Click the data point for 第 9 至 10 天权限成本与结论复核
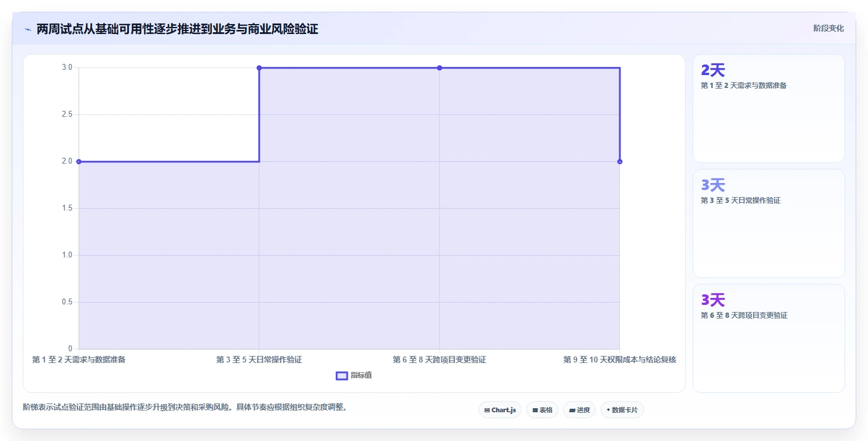The height and width of the screenshot is (441, 868). [620, 161]
